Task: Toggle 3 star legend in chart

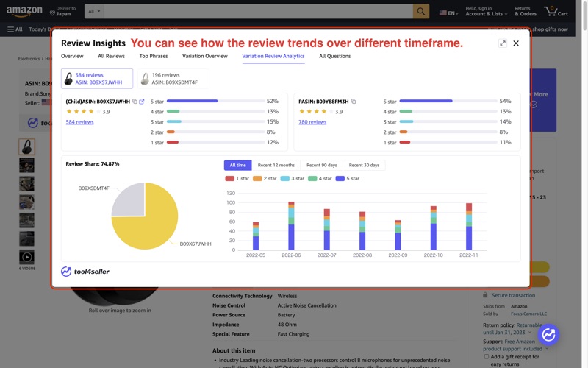Action: pos(293,178)
